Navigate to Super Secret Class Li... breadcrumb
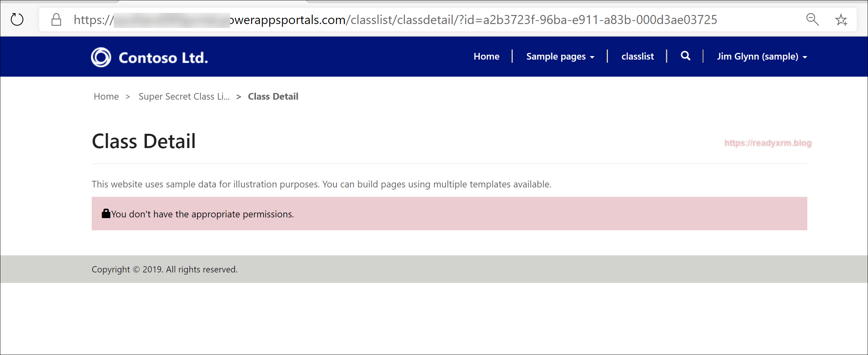 tap(184, 97)
